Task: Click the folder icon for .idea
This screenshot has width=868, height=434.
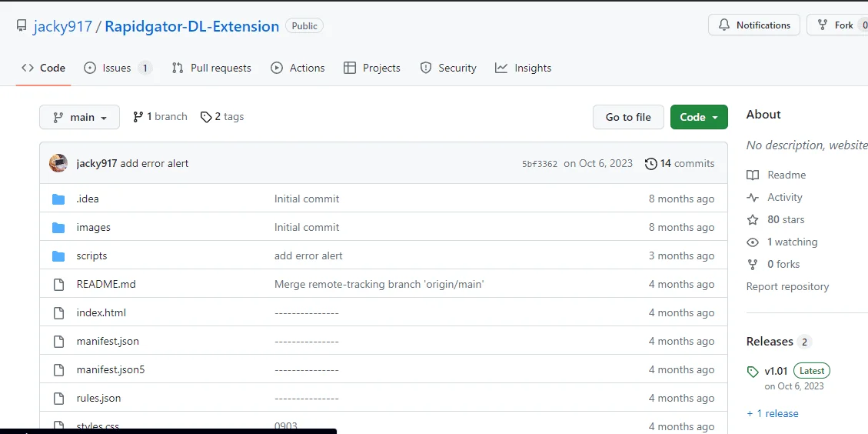Action: click(x=58, y=199)
